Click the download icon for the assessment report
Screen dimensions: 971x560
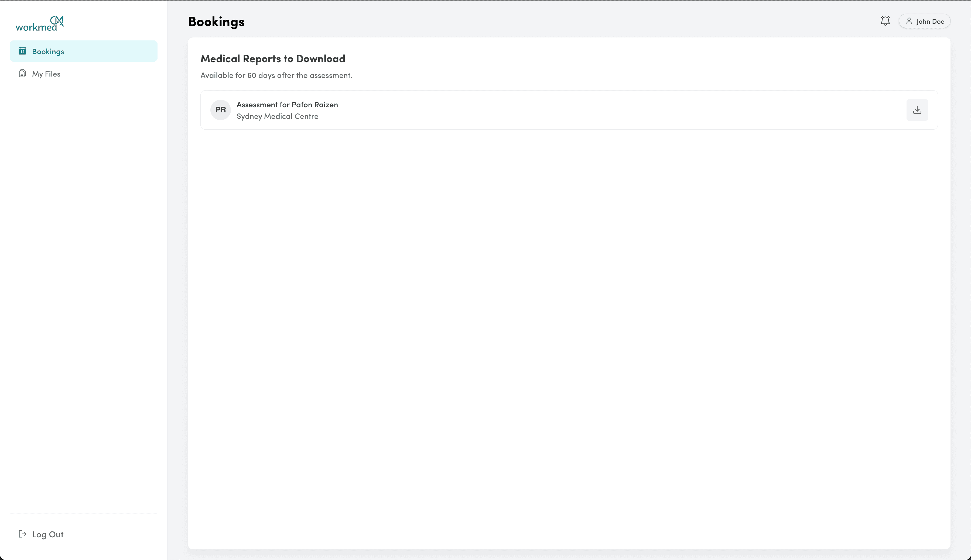click(918, 110)
